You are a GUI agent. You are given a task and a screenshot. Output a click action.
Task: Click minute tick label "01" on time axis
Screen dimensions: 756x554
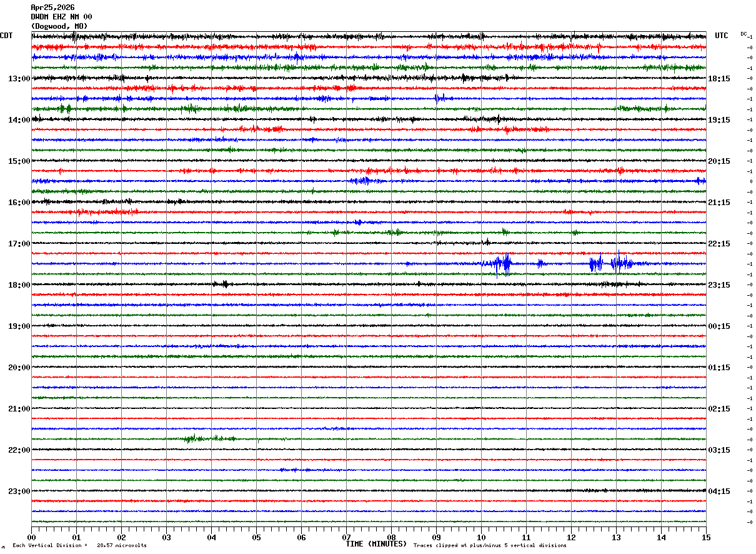point(76,538)
